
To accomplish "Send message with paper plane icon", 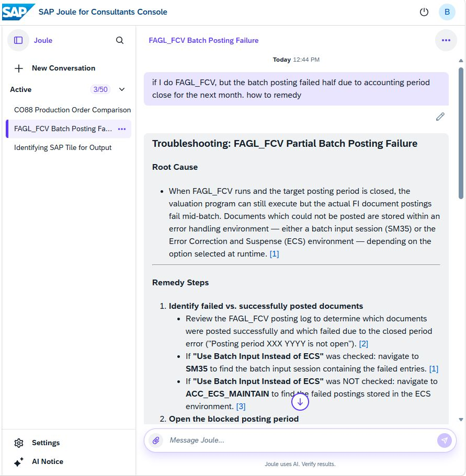I will pos(444,440).
